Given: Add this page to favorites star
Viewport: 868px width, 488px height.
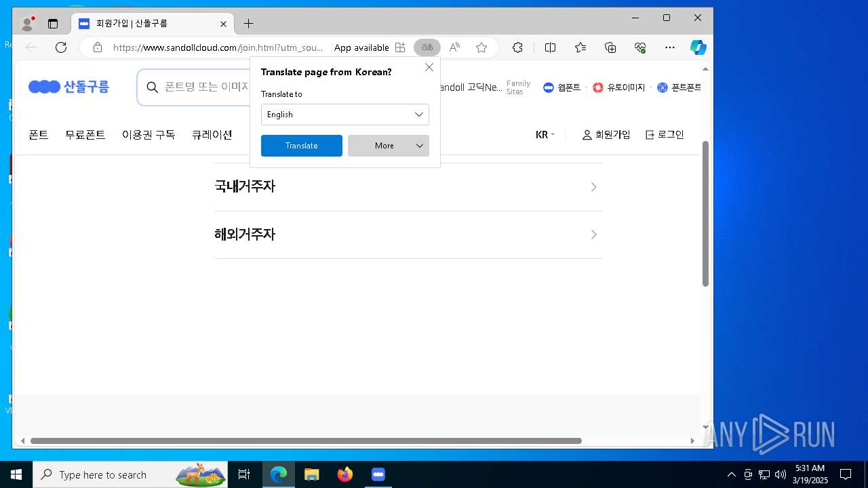Looking at the screenshot, I should pyautogui.click(x=481, y=47).
